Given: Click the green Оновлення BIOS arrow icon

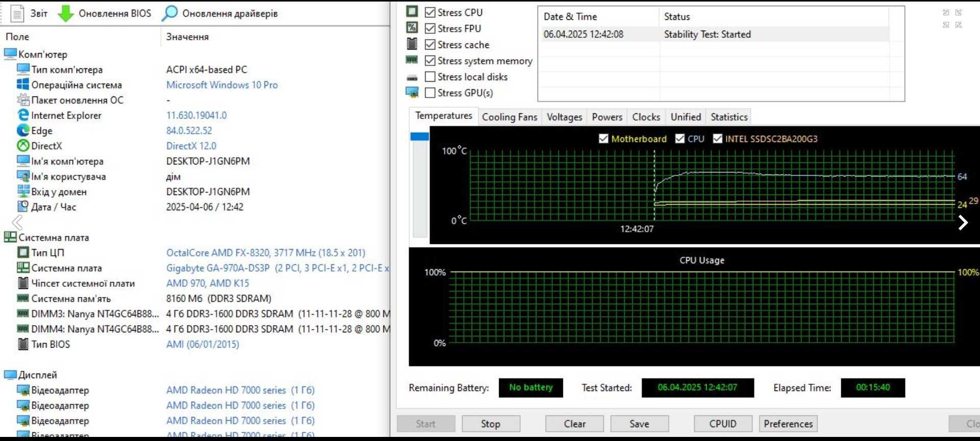Looking at the screenshot, I should click(x=65, y=13).
